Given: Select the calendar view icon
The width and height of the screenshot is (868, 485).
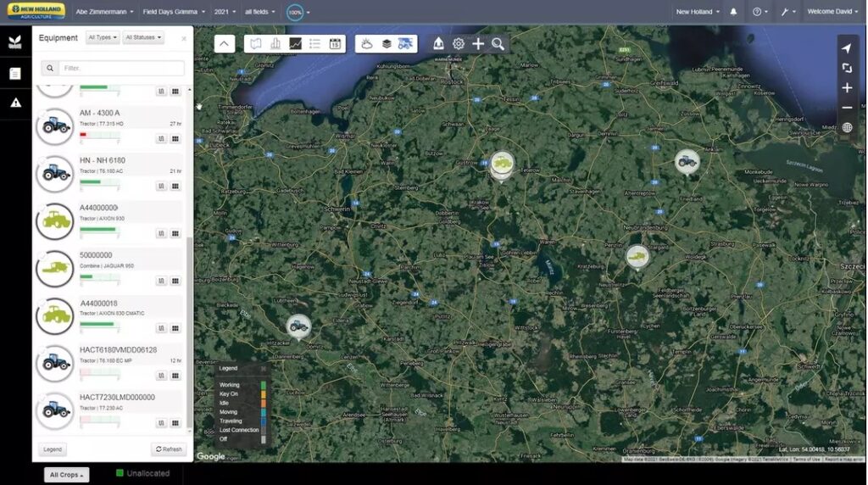Looking at the screenshot, I should pos(335,44).
